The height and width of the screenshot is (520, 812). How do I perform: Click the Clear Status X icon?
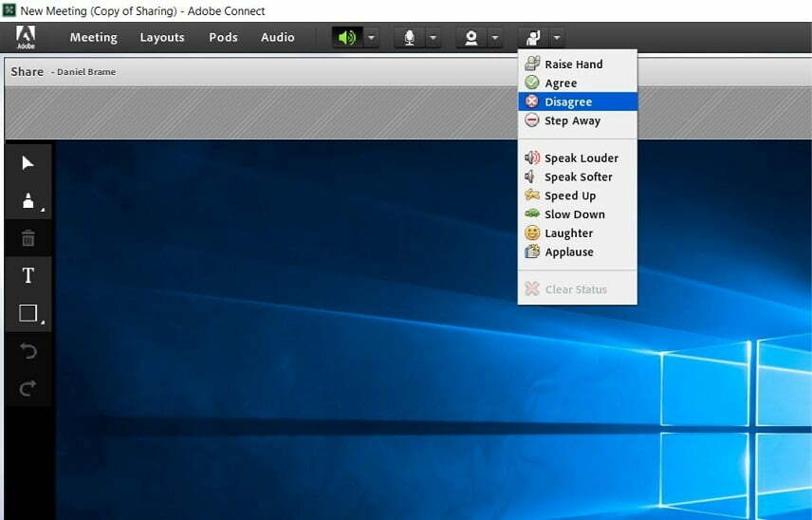point(532,288)
